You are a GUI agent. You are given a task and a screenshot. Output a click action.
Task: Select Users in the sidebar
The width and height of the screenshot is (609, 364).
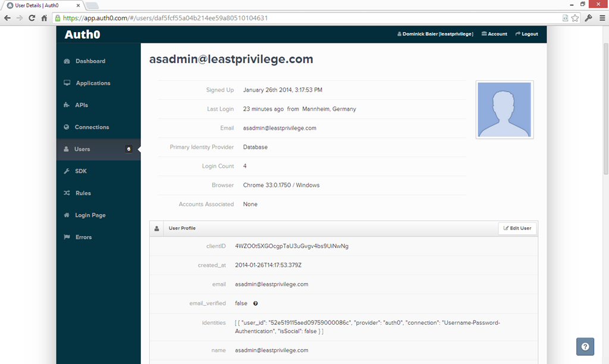click(82, 149)
